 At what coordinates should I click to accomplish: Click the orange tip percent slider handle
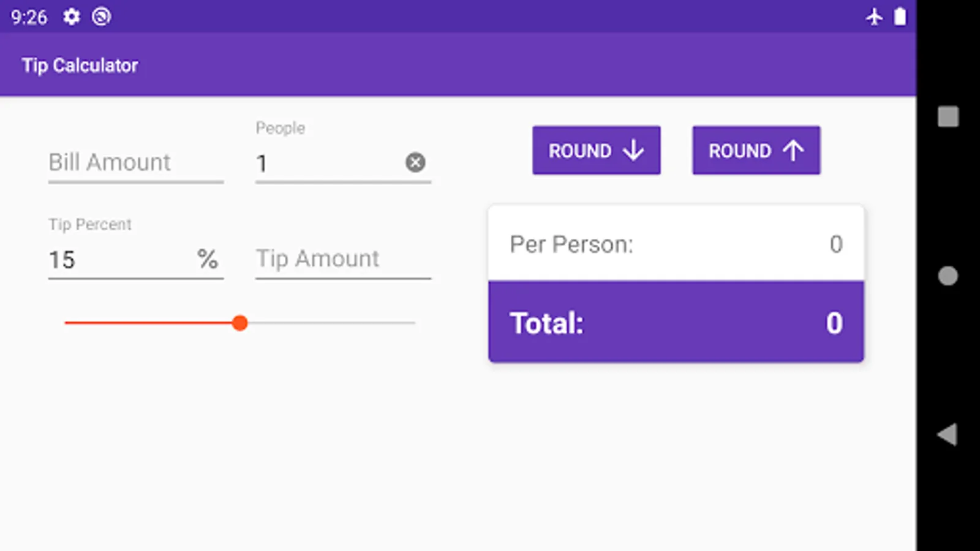coord(240,323)
